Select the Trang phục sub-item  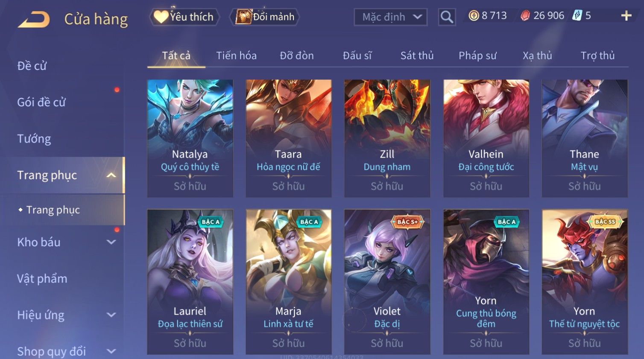(53, 210)
